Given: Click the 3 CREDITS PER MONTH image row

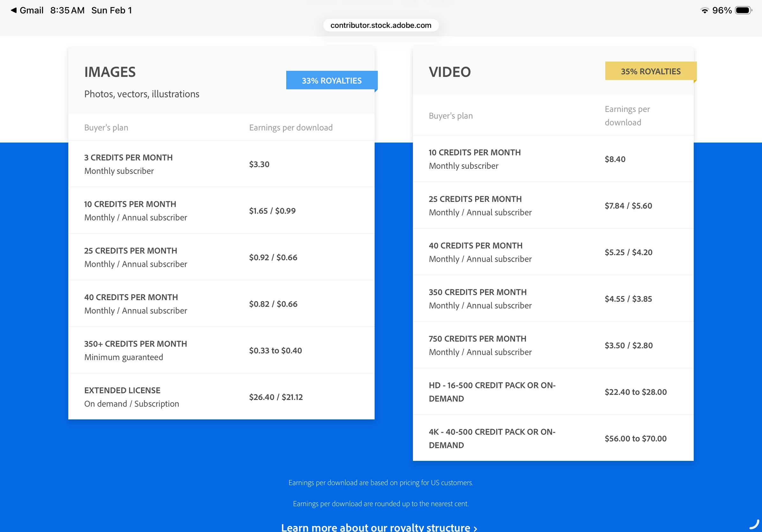Looking at the screenshot, I should [128, 158].
